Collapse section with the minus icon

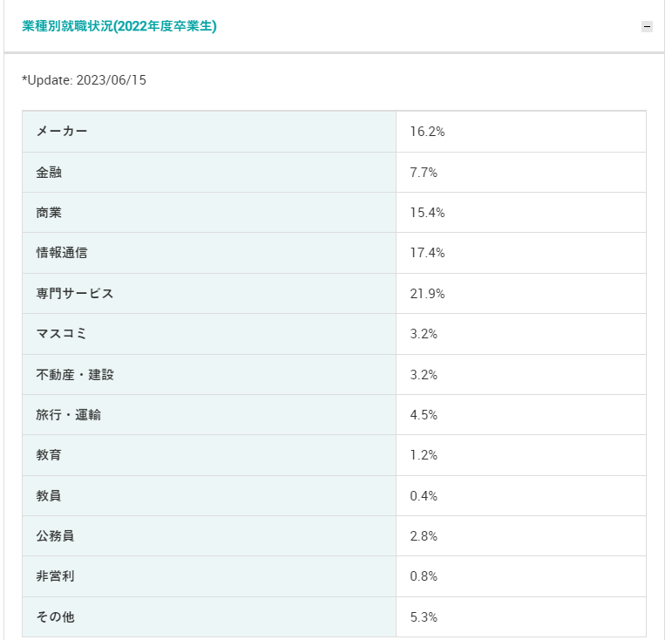(647, 26)
